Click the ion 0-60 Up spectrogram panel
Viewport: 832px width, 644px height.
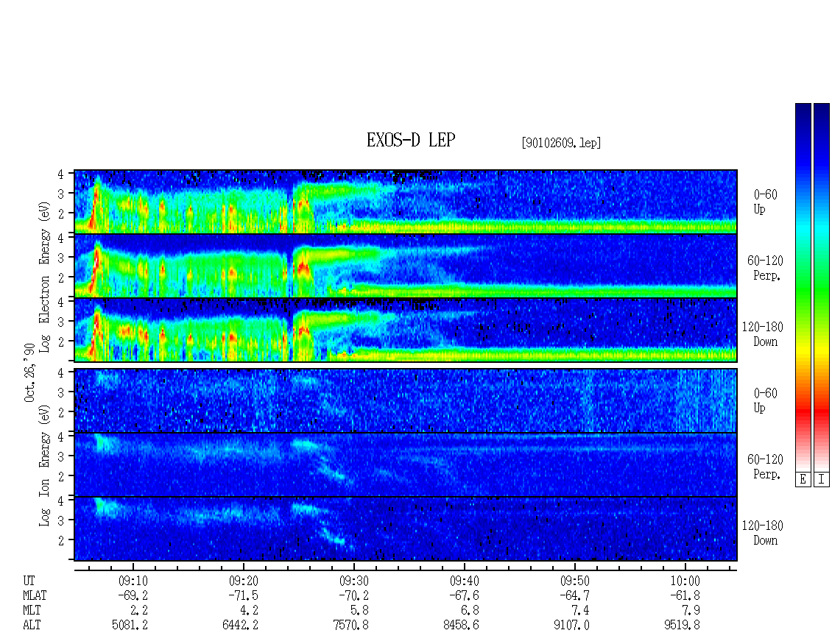[406, 400]
